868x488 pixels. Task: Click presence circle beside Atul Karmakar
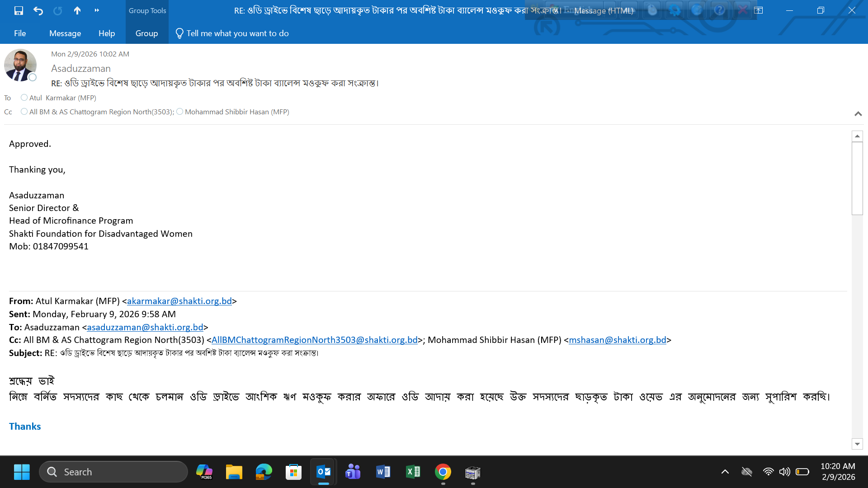click(x=24, y=98)
